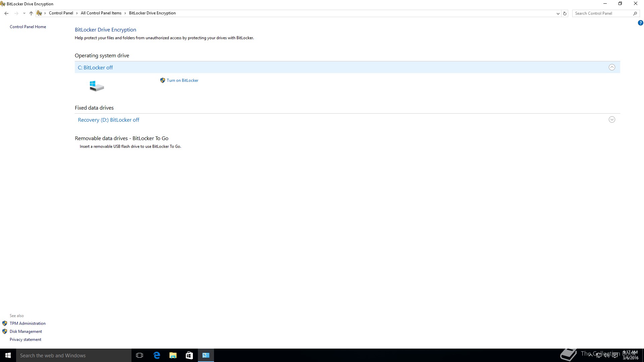
Task: Open the Windows Start menu
Action: click(8, 355)
